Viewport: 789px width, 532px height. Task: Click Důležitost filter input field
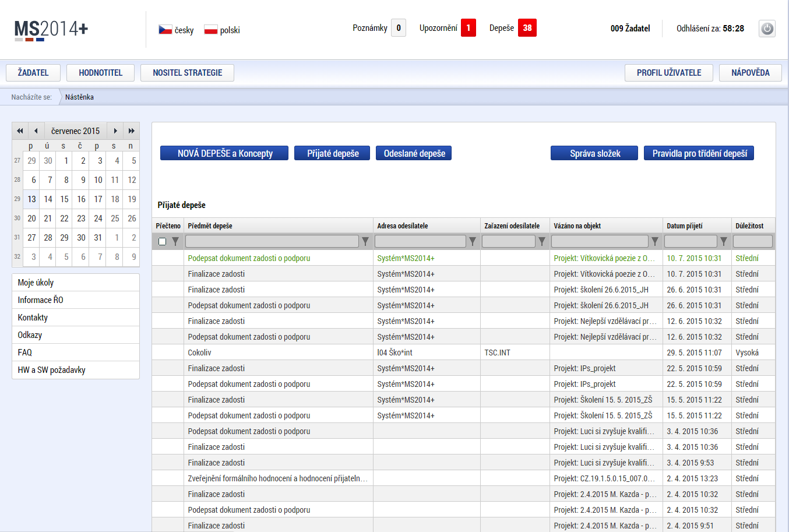[753, 241]
